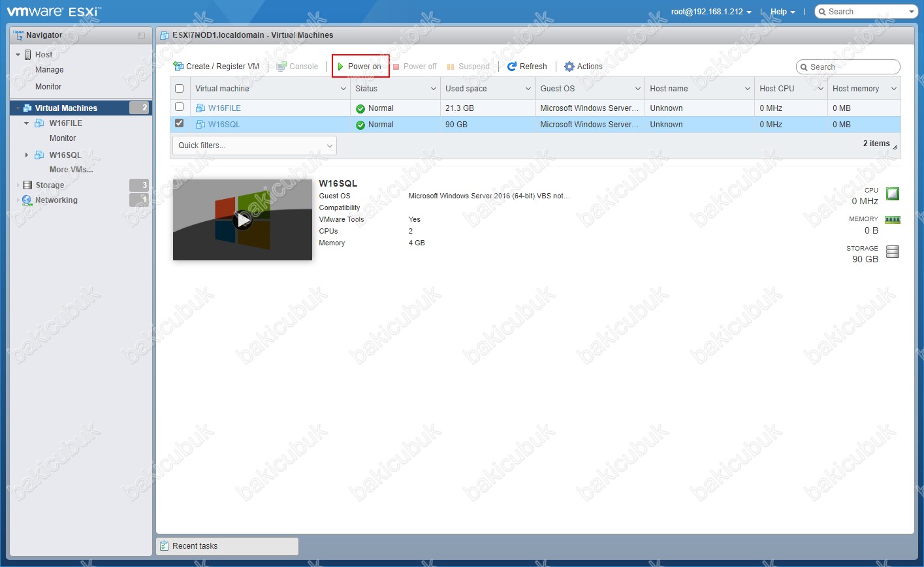The width and height of the screenshot is (924, 567).
Task: Open the Guest OS column dropdown
Action: (638, 89)
